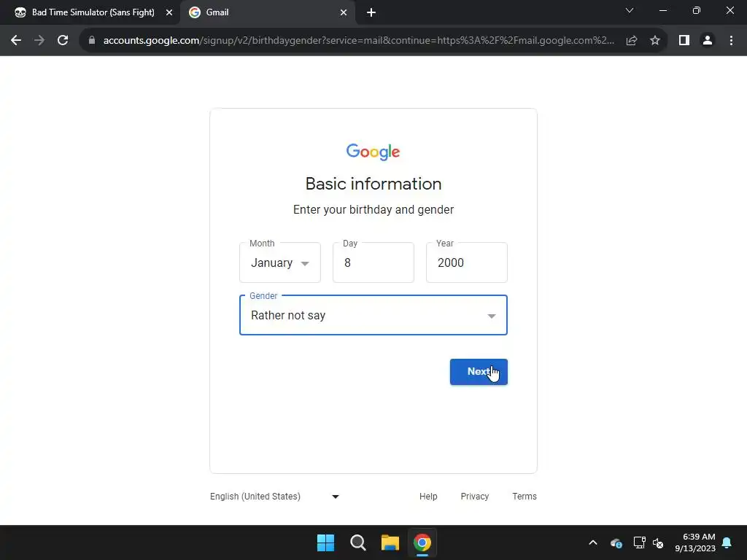747x560 pixels.
Task: Open the Terms link
Action: pyautogui.click(x=525, y=496)
